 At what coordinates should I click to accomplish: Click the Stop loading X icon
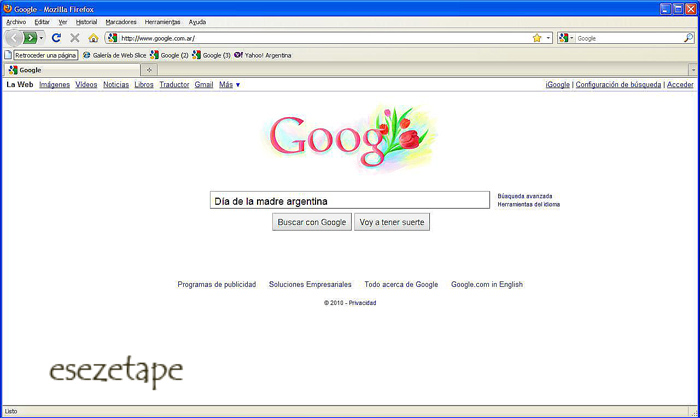pos(75,38)
